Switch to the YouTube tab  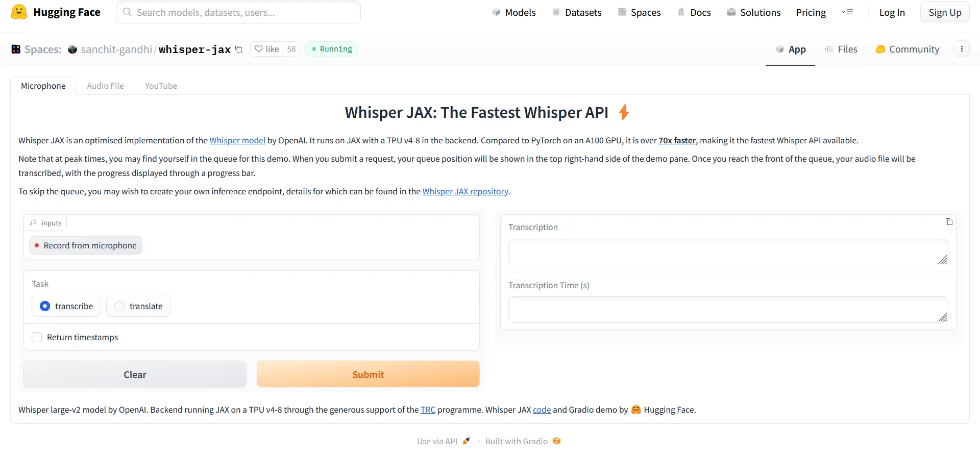tap(161, 86)
